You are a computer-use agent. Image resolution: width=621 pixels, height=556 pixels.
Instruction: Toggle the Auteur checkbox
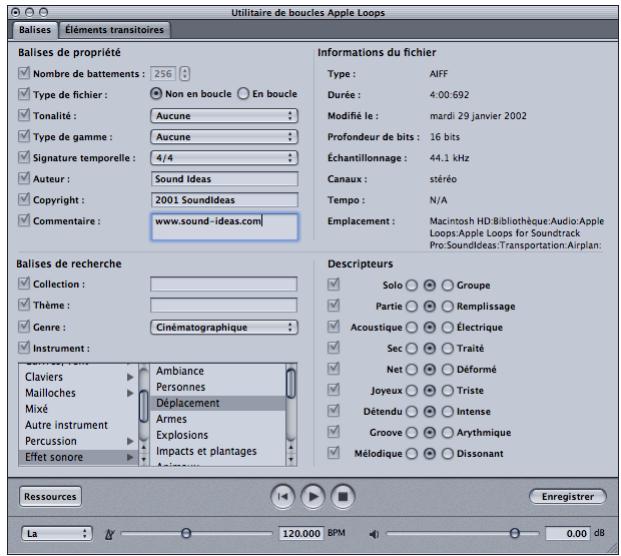coord(24,178)
